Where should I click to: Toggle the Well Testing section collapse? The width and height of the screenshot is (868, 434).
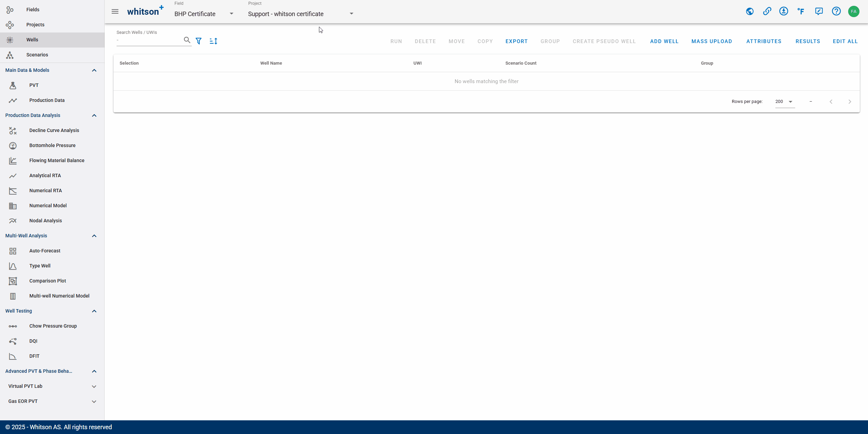94,311
